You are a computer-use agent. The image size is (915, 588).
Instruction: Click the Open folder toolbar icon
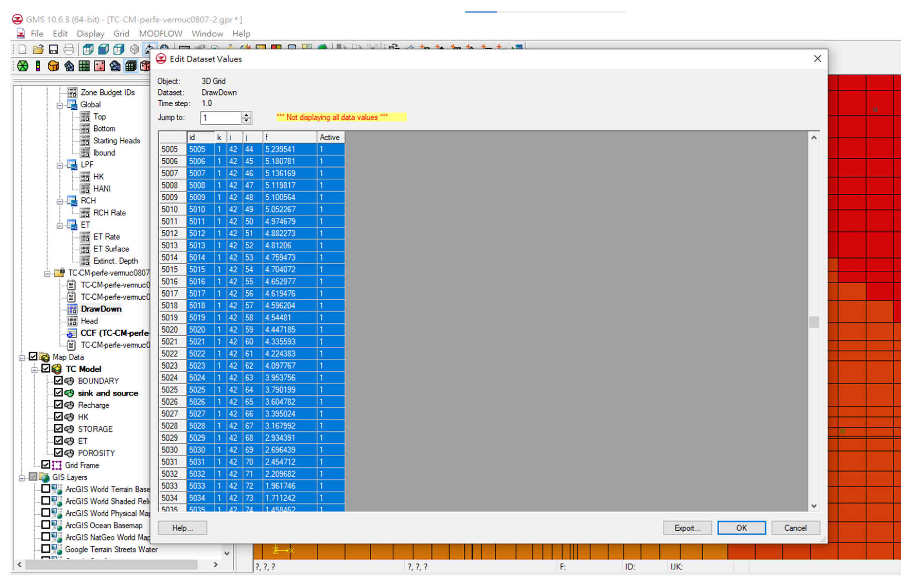coord(38,49)
